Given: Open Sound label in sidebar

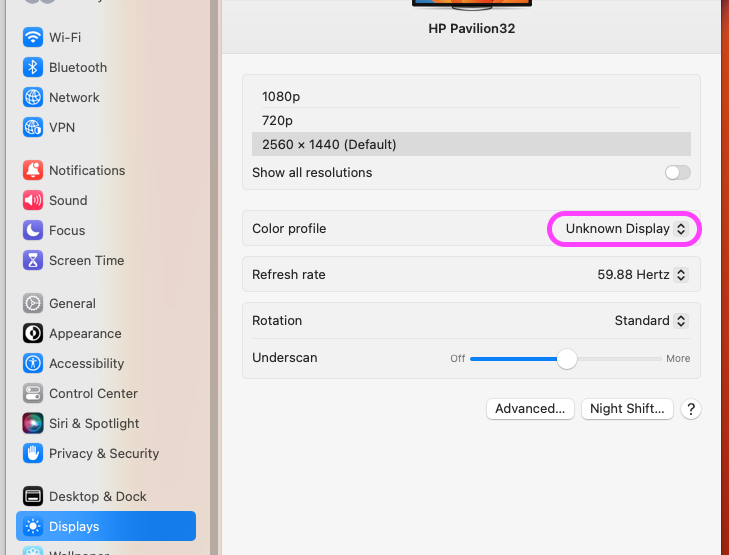Looking at the screenshot, I should pyautogui.click(x=68, y=200).
